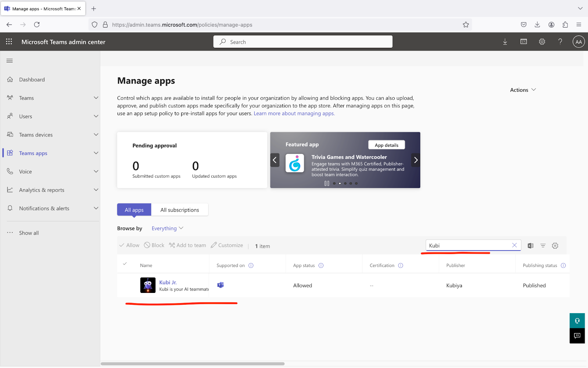Open Cloud Shell icon in header

524,42
